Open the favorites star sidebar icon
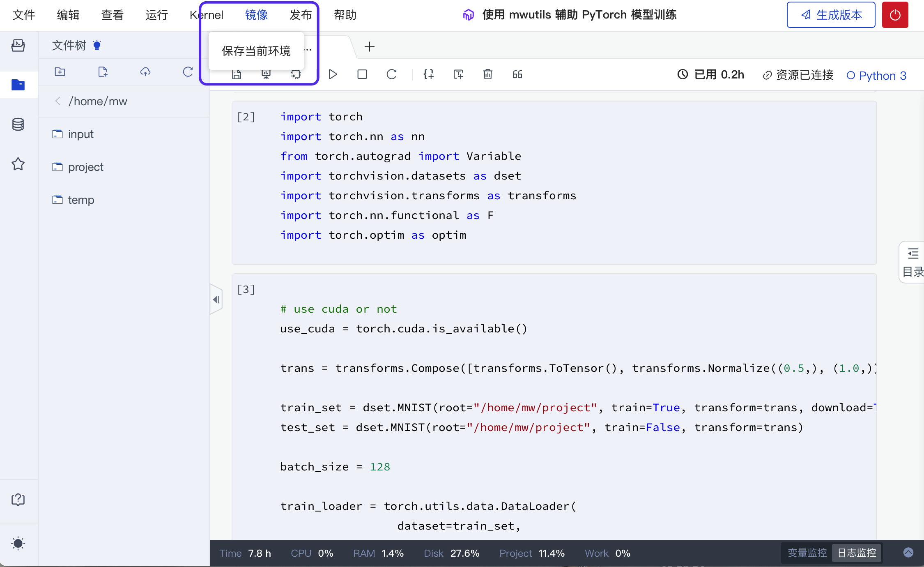Viewport: 924px width, 567px height. coord(18,164)
